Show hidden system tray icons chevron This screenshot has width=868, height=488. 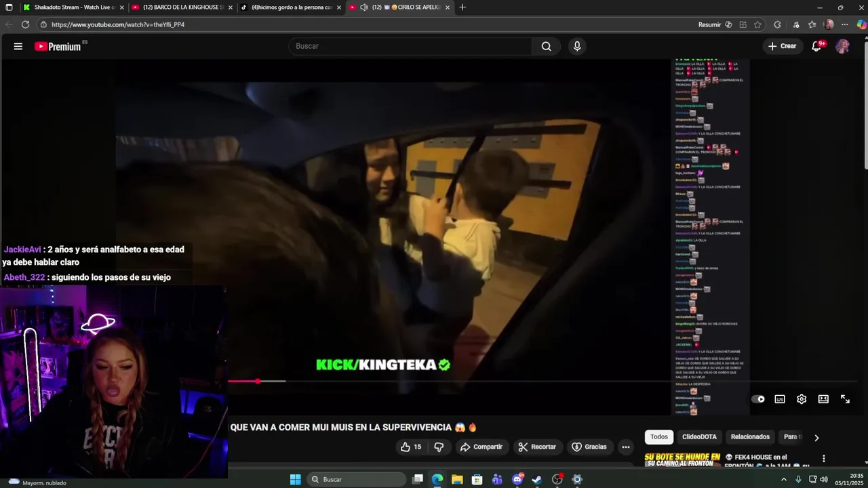pos(784,479)
